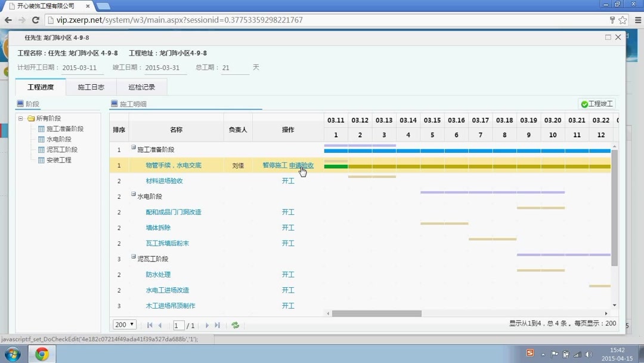Jump to last page with the last-page icon
644x363 pixels.
point(216,325)
